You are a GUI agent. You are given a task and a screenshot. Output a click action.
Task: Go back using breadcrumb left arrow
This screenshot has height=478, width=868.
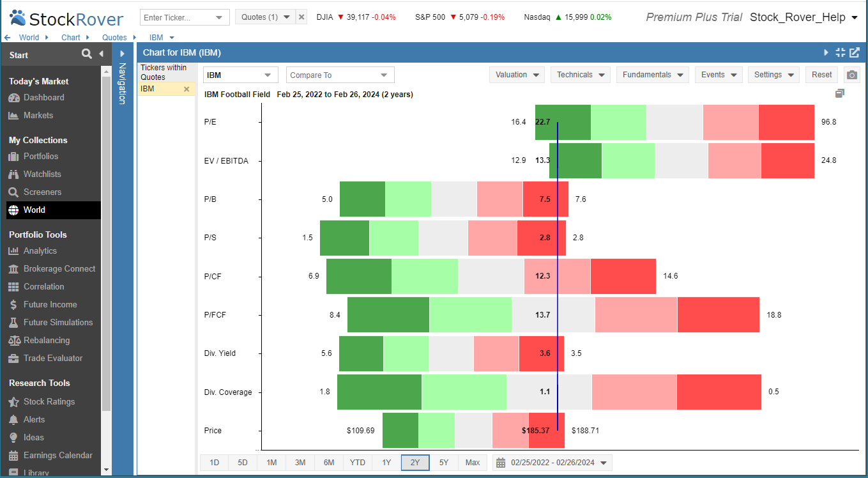(x=7, y=38)
